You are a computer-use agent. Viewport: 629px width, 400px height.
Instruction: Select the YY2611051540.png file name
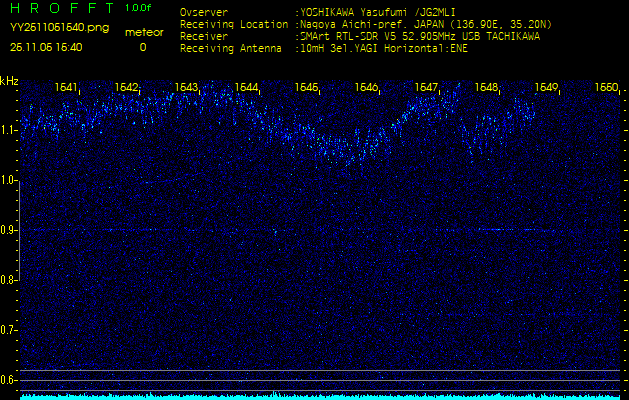coord(60,27)
